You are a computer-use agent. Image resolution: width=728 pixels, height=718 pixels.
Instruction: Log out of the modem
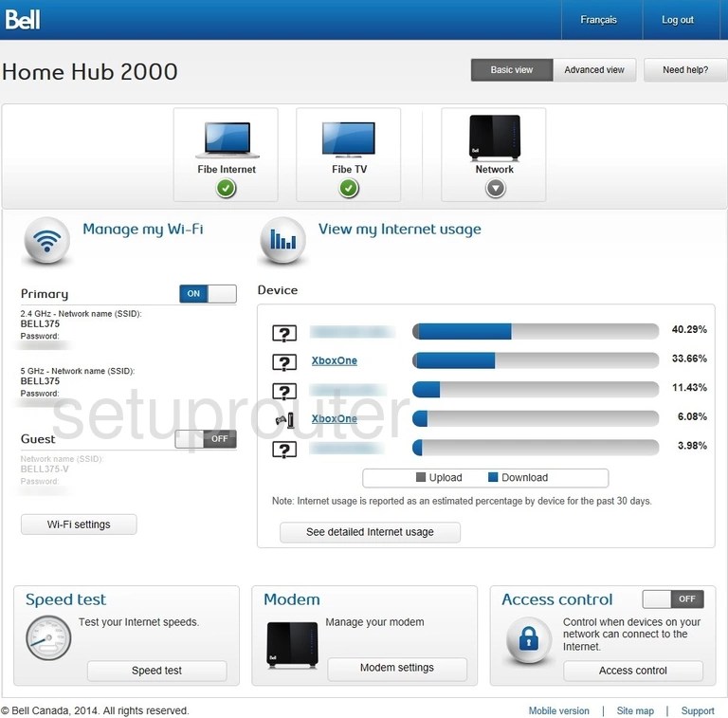678,20
